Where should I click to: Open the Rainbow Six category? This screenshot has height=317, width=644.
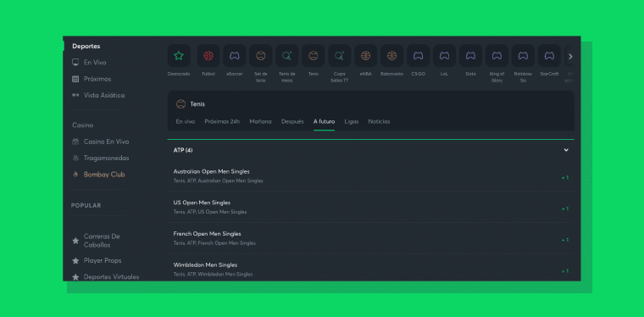[x=524, y=56]
